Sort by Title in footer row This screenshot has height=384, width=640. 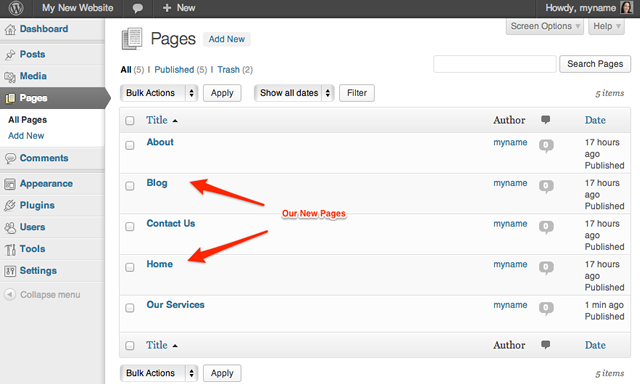pos(157,345)
